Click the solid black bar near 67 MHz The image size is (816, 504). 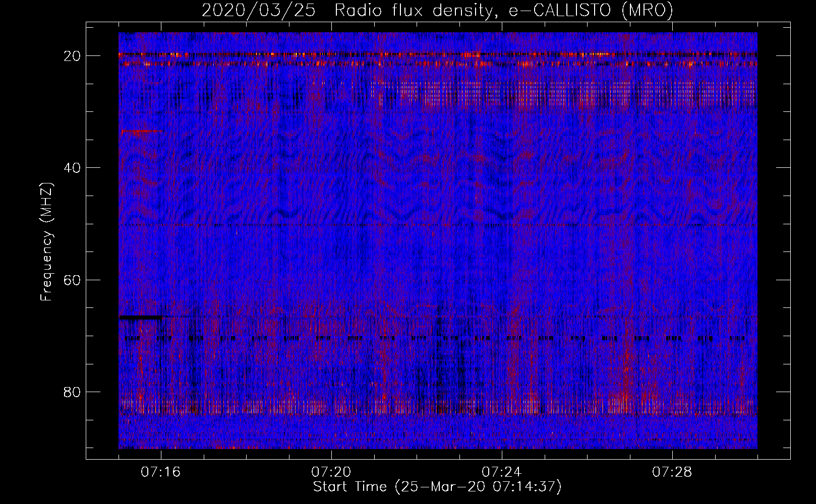point(141,318)
